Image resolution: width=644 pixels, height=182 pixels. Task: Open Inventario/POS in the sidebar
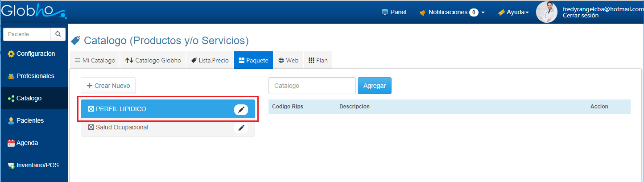click(34, 165)
